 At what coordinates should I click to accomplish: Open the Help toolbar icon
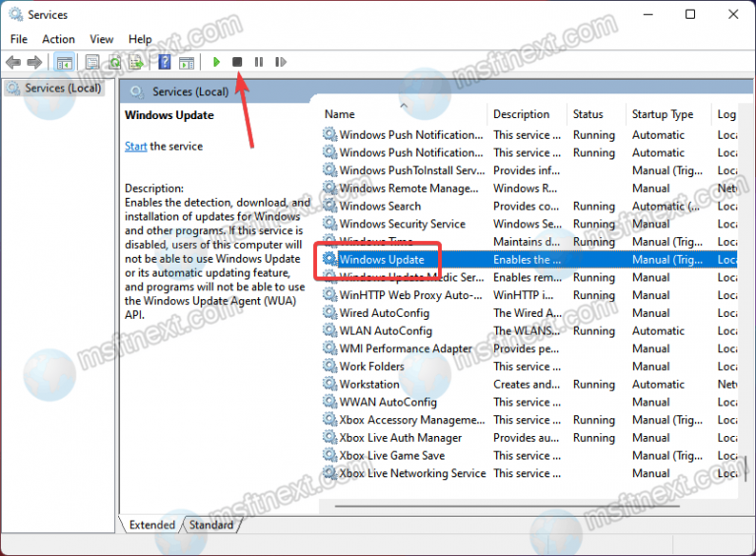164,62
